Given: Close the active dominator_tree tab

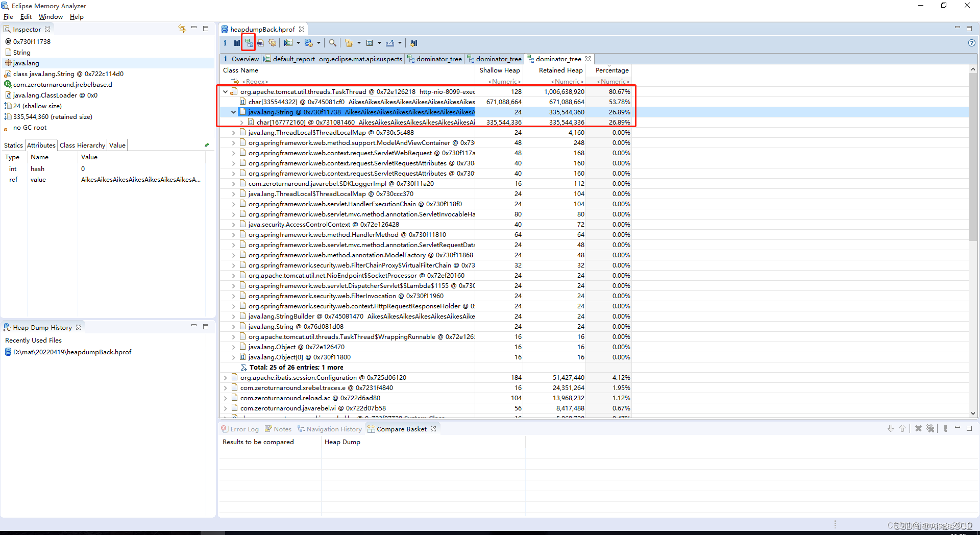Looking at the screenshot, I should (x=588, y=59).
